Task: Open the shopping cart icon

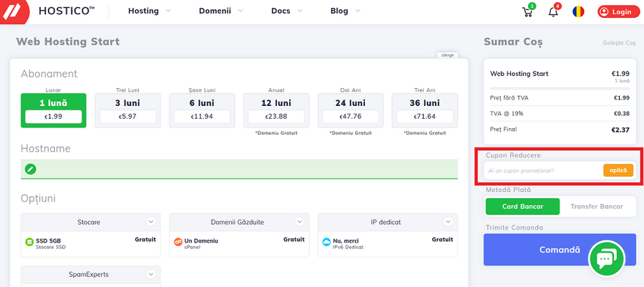Action: [x=528, y=11]
